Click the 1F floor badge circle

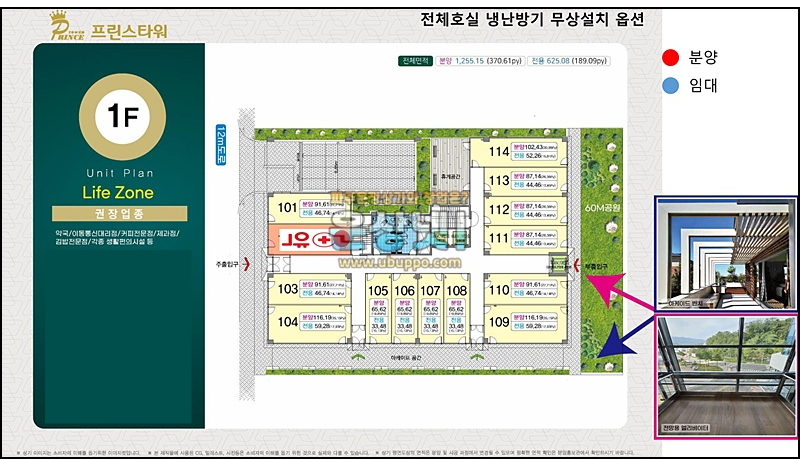pyautogui.click(x=122, y=117)
